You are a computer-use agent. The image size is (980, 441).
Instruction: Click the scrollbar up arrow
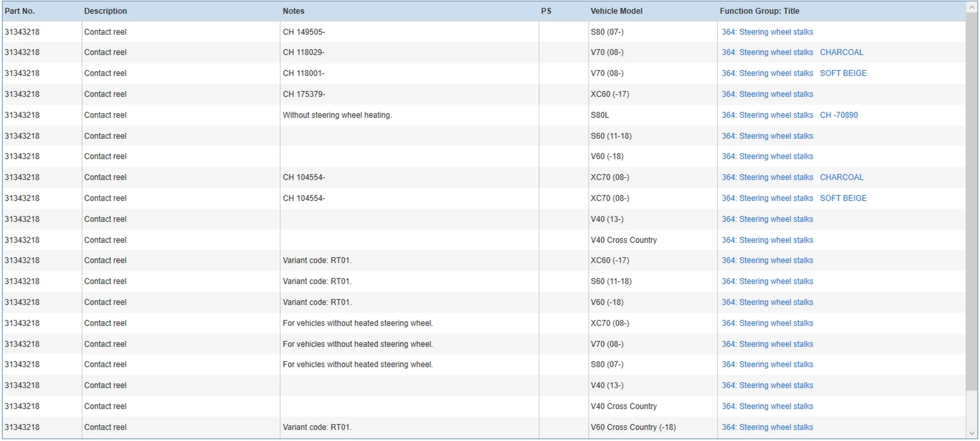tap(971, 7)
